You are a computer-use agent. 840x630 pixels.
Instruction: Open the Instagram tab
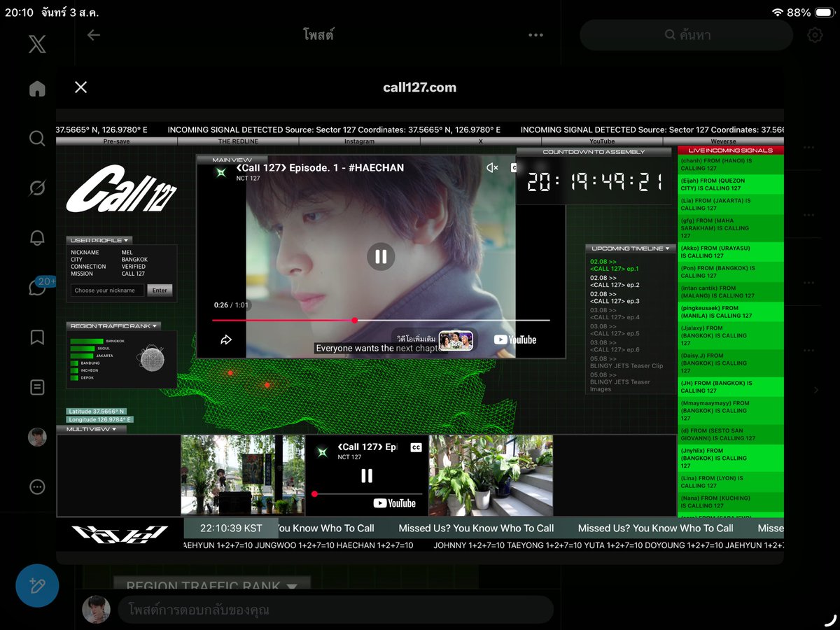(359, 141)
